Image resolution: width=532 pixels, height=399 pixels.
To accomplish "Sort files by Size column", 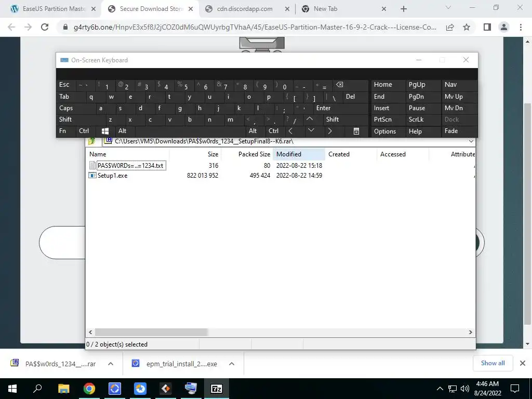I will click(x=195, y=154).
